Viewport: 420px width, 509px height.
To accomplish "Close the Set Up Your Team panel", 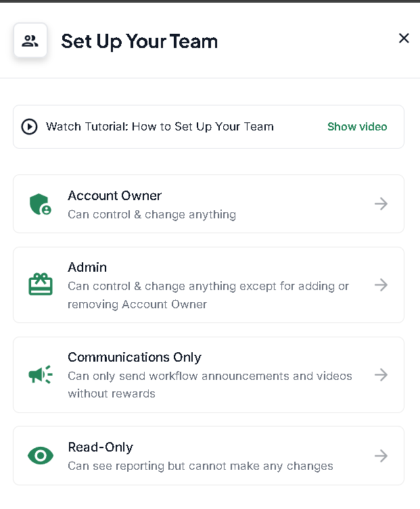I will (x=404, y=39).
